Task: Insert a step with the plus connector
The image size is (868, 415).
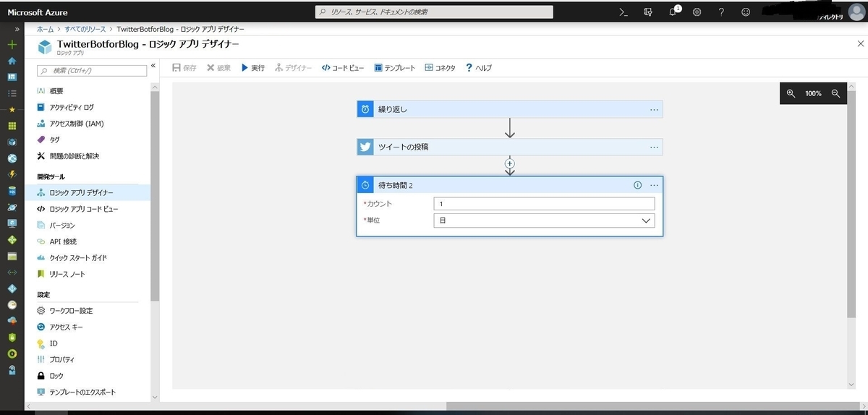Action: coord(509,163)
